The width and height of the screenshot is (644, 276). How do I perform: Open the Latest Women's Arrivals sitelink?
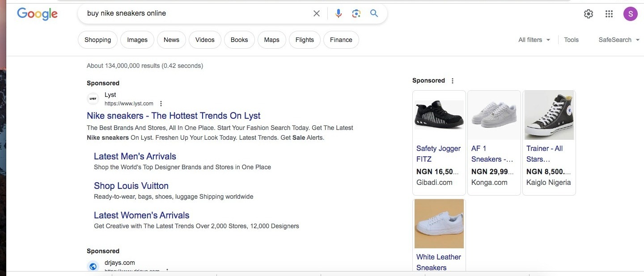click(x=142, y=215)
